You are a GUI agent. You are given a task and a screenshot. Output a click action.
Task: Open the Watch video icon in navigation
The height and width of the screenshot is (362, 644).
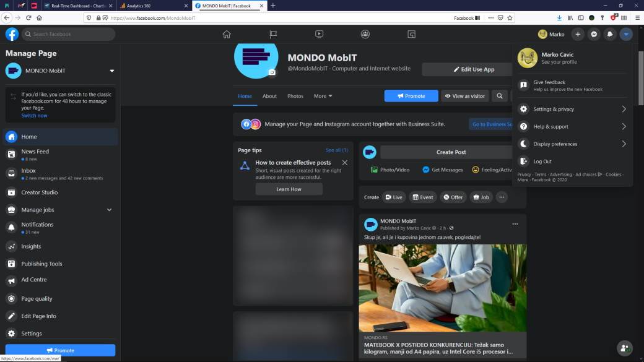[x=319, y=34]
